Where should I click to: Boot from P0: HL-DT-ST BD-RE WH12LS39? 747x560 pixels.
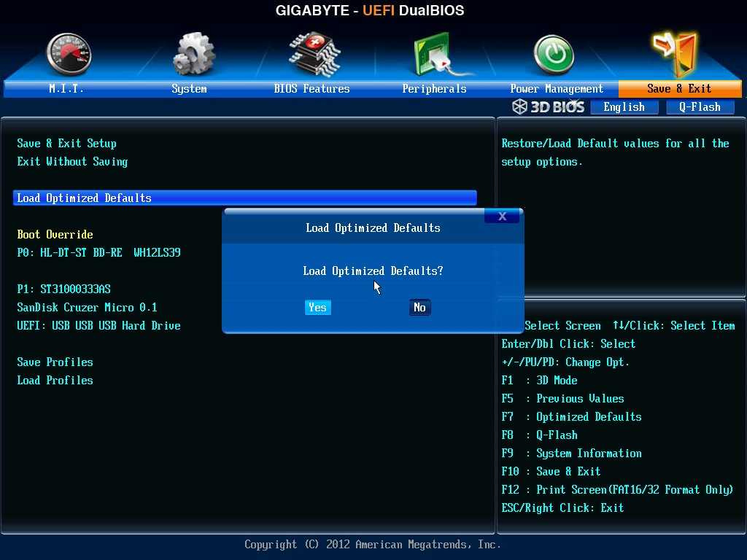point(98,252)
